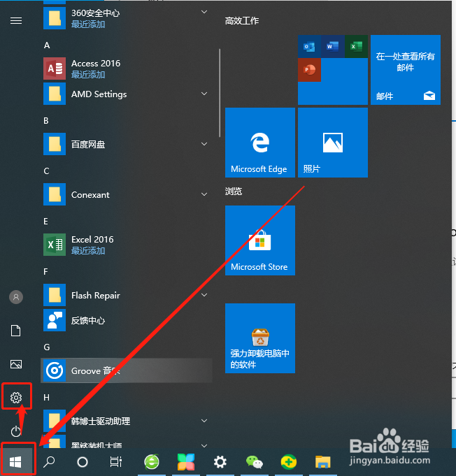This screenshot has width=456, height=476.
Task: Expand the 360安全中心 folder chevron
Action: pyautogui.click(x=204, y=12)
